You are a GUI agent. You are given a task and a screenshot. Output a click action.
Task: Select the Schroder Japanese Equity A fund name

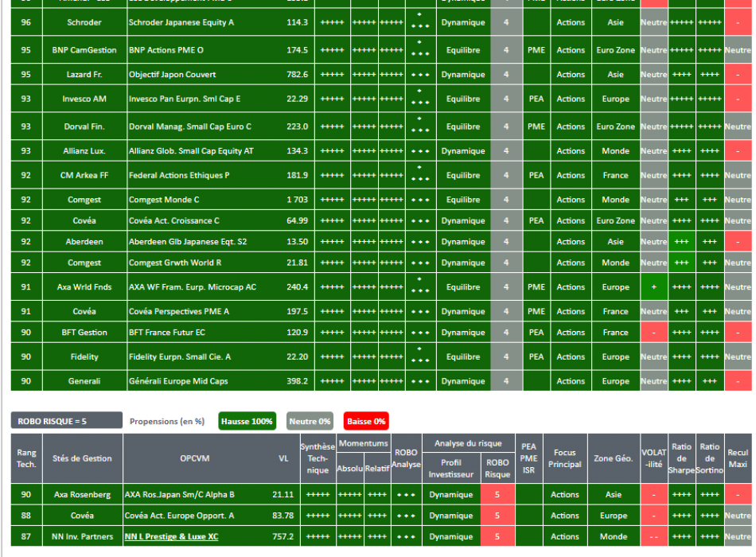pos(181,22)
